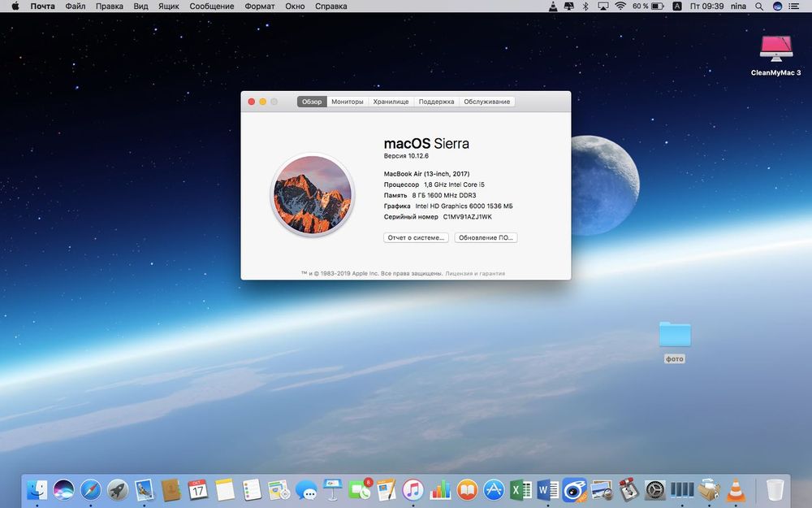812x508 pixels.
Task: Switch to the Обзор tab
Action: (x=312, y=102)
